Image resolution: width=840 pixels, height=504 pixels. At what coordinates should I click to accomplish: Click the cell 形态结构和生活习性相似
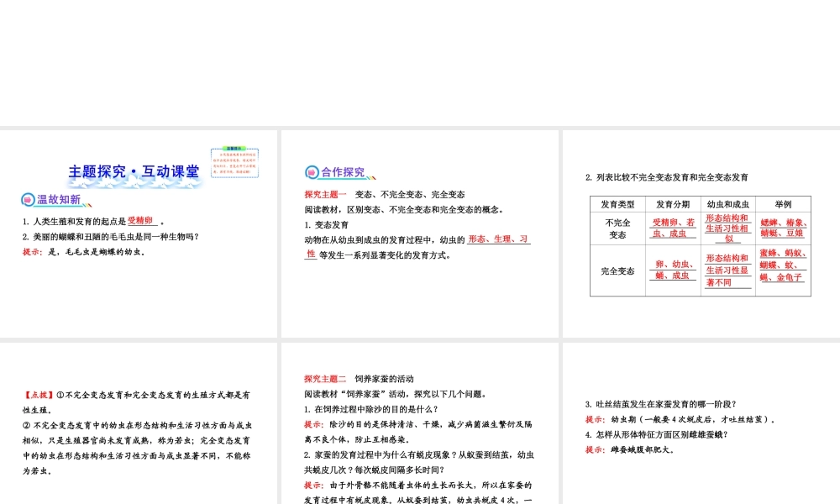pyautogui.click(x=728, y=228)
